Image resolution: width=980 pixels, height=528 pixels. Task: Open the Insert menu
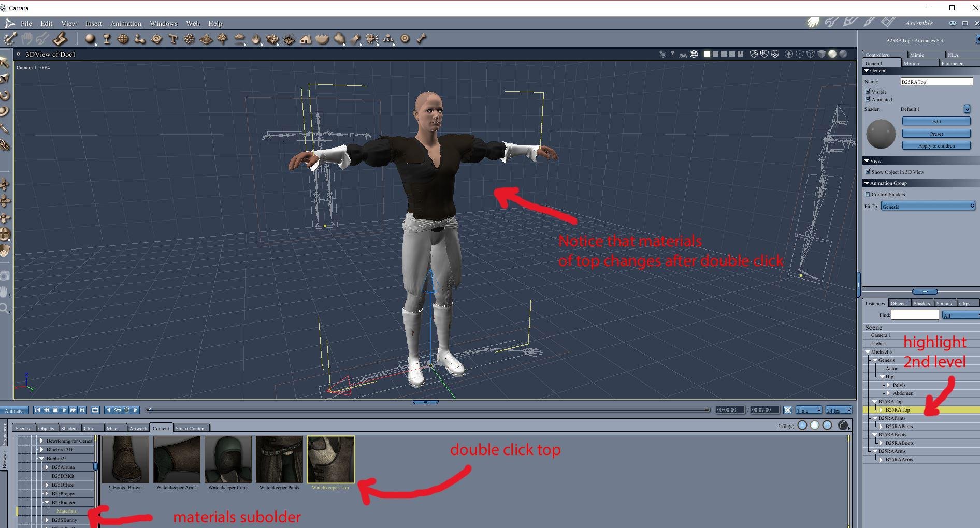click(94, 23)
